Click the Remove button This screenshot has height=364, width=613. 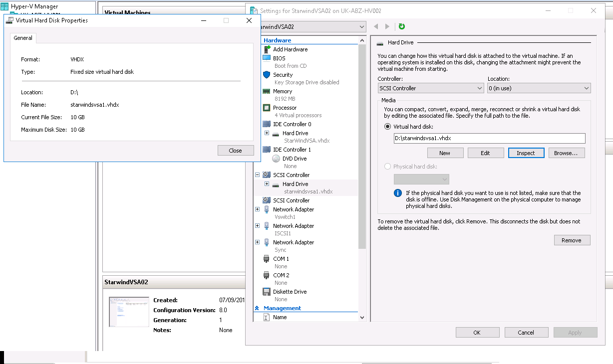(x=572, y=240)
